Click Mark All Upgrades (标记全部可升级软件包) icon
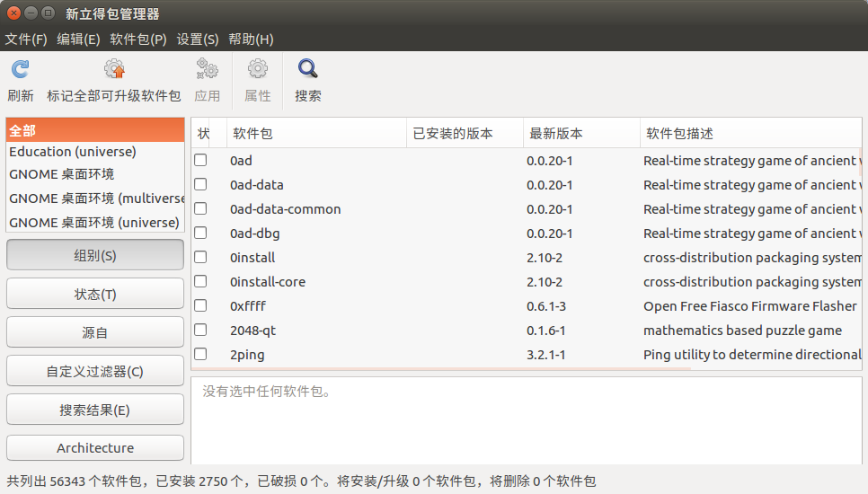The image size is (868, 494). click(x=114, y=70)
